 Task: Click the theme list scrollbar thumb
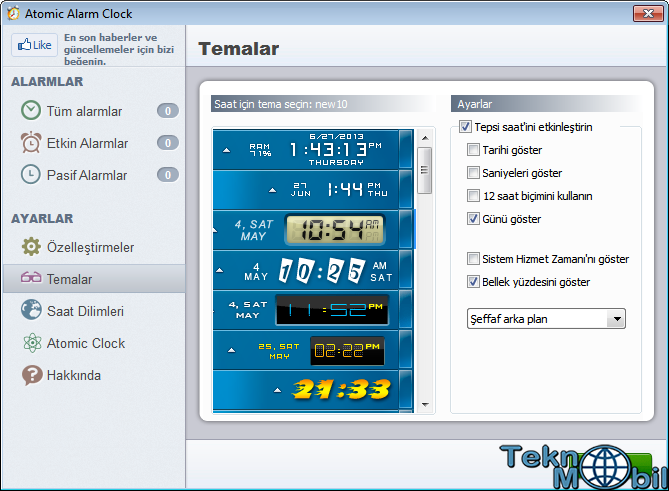(425, 170)
